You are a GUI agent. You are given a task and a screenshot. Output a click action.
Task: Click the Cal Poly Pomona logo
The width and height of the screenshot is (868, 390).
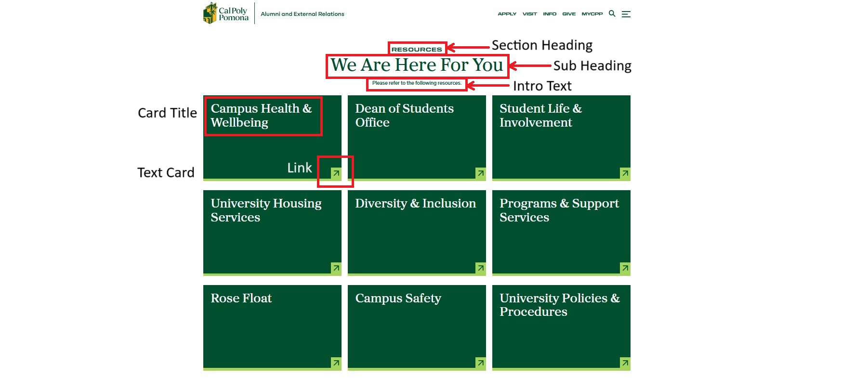point(225,13)
